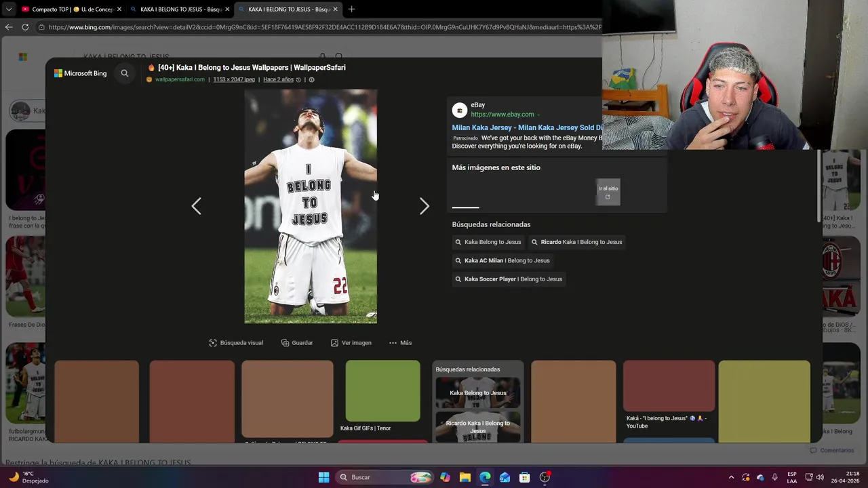View site information lock icon
The width and height of the screenshot is (868, 488).
(41, 27)
